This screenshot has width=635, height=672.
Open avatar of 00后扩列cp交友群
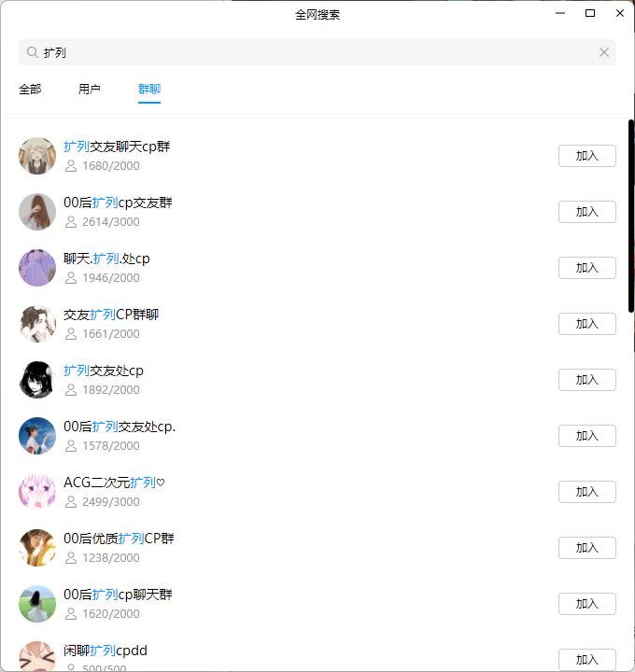(x=37, y=212)
